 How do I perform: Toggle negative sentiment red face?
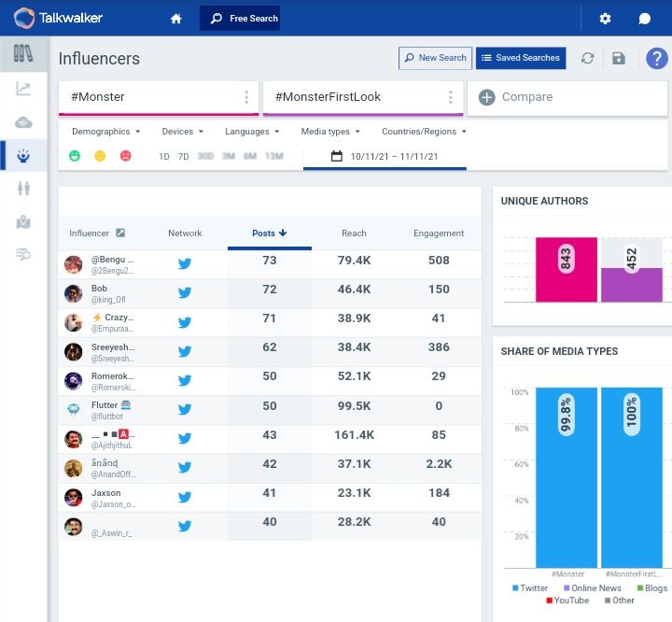126,156
